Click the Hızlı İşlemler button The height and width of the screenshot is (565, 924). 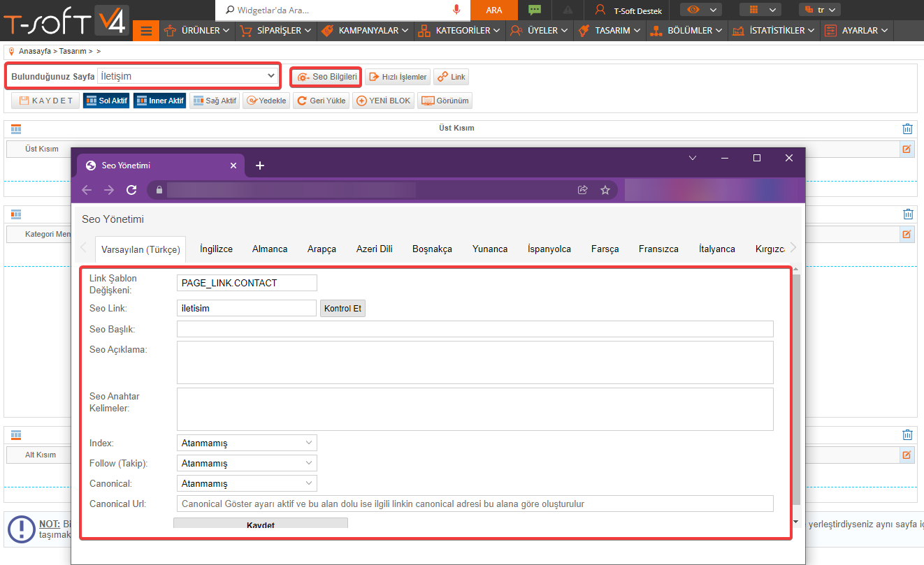click(x=398, y=77)
